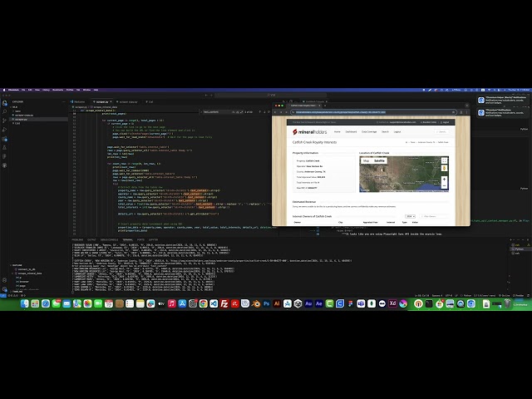Screen dimensions: 532x399
Task: Click the Logout link in mineralholders navbar
Action: (x=397, y=131)
